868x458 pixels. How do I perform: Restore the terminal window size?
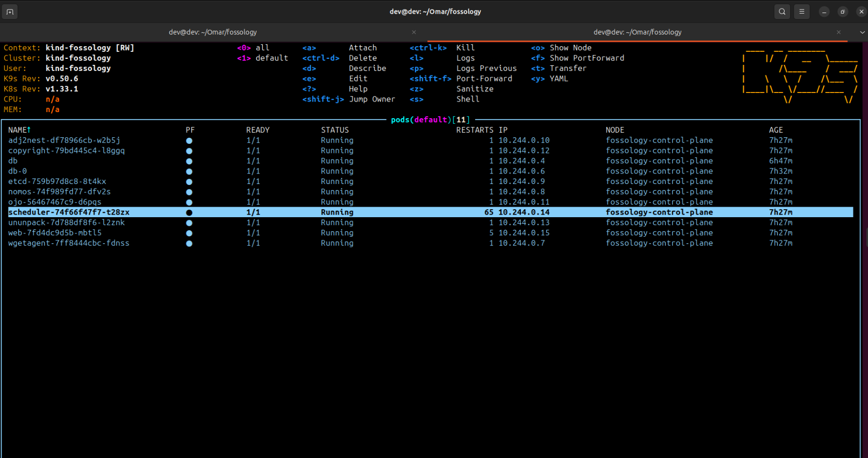click(843, 12)
